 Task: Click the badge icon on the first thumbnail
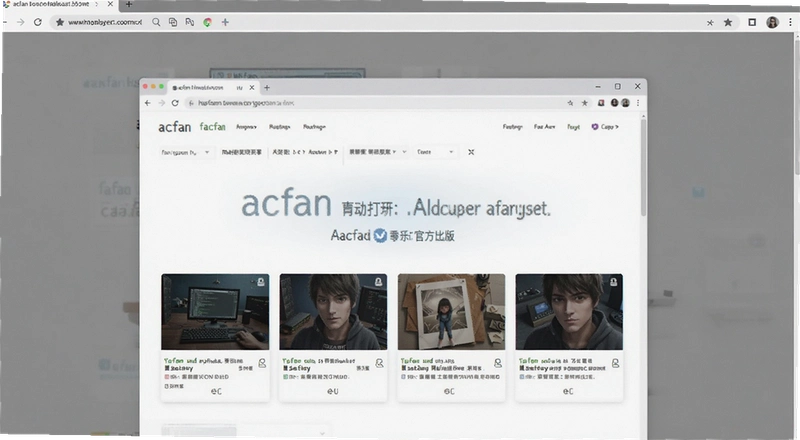tap(261, 282)
